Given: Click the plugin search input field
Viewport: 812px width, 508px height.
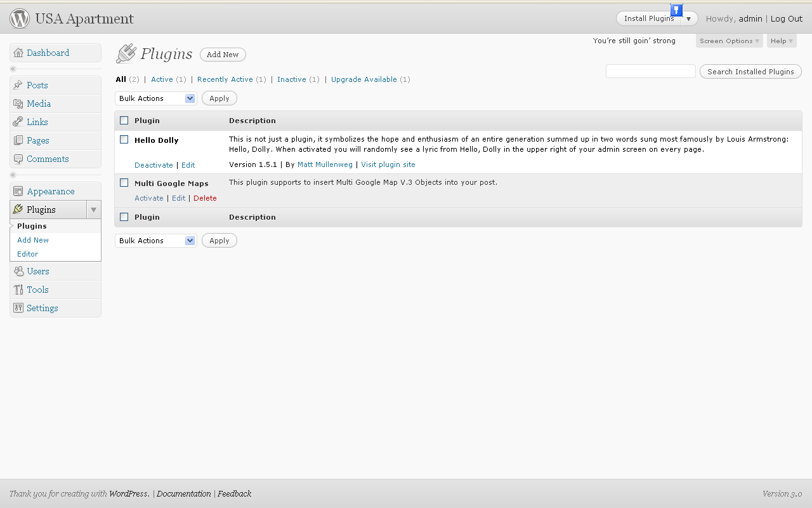Looking at the screenshot, I should tap(651, 71).
